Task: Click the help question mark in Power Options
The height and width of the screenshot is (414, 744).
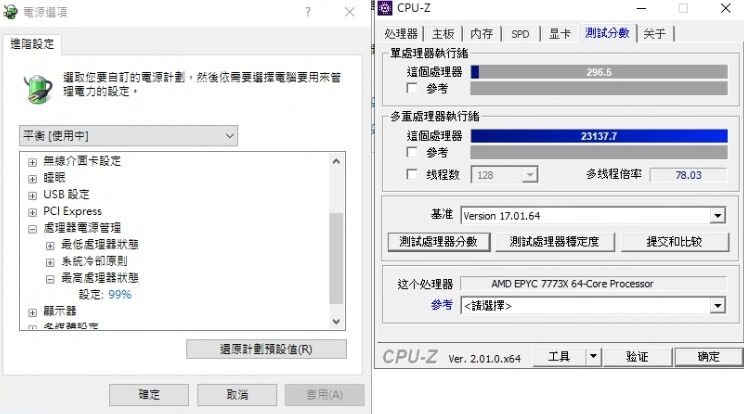Action: [x=308, y=12]
